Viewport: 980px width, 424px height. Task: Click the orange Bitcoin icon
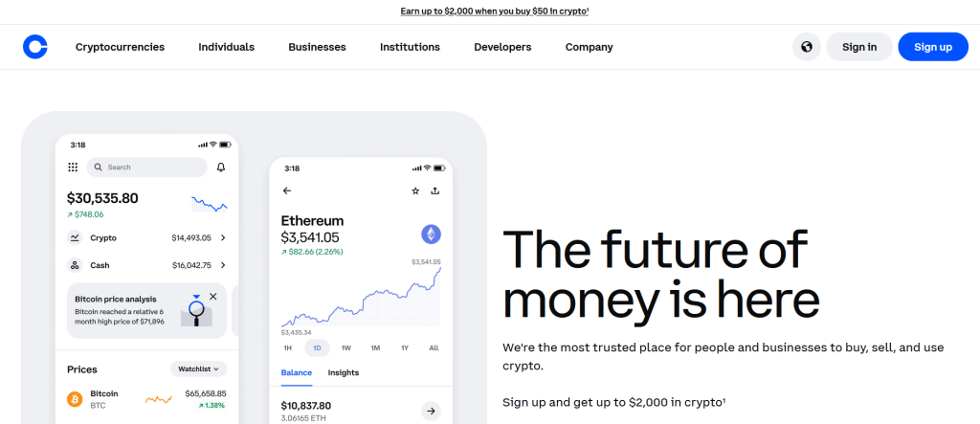coord(75,398)
